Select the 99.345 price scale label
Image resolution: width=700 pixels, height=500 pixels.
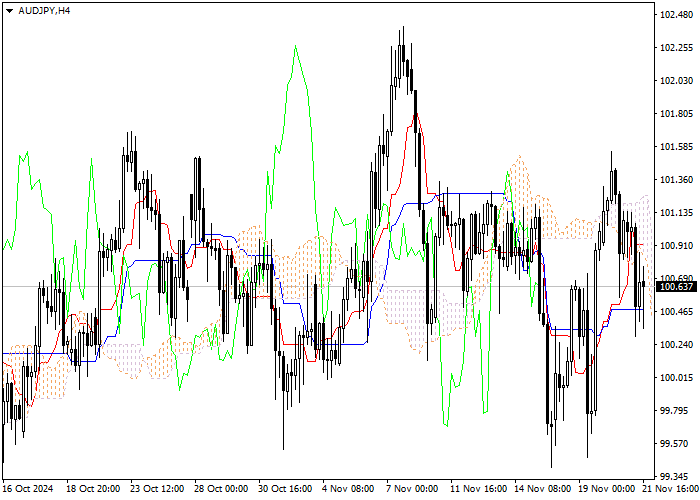(x=674, y=476)
